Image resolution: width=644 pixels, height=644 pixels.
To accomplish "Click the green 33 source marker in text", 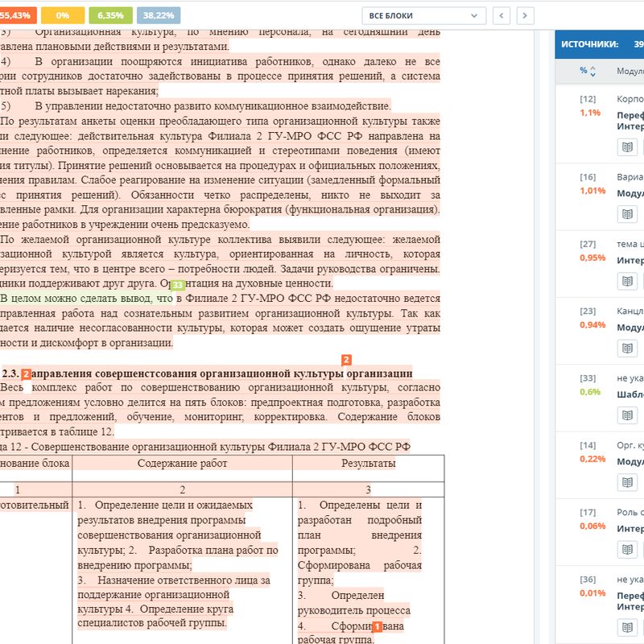I will click(x=178, y=285).
